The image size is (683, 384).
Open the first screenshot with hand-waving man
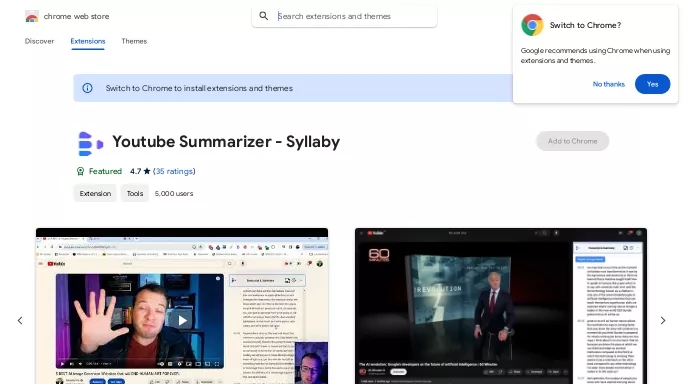pyautogui.click(x=182, y=306)
